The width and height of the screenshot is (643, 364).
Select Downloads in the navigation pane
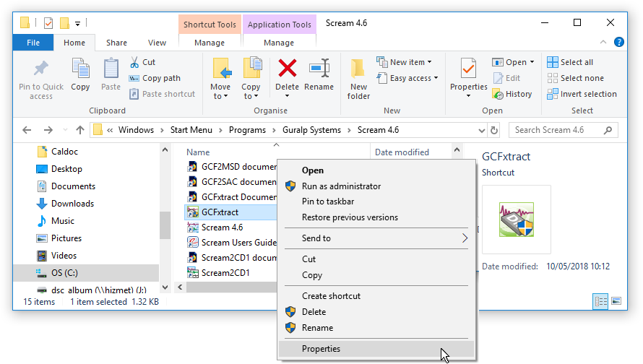click(x=65, y=204)
